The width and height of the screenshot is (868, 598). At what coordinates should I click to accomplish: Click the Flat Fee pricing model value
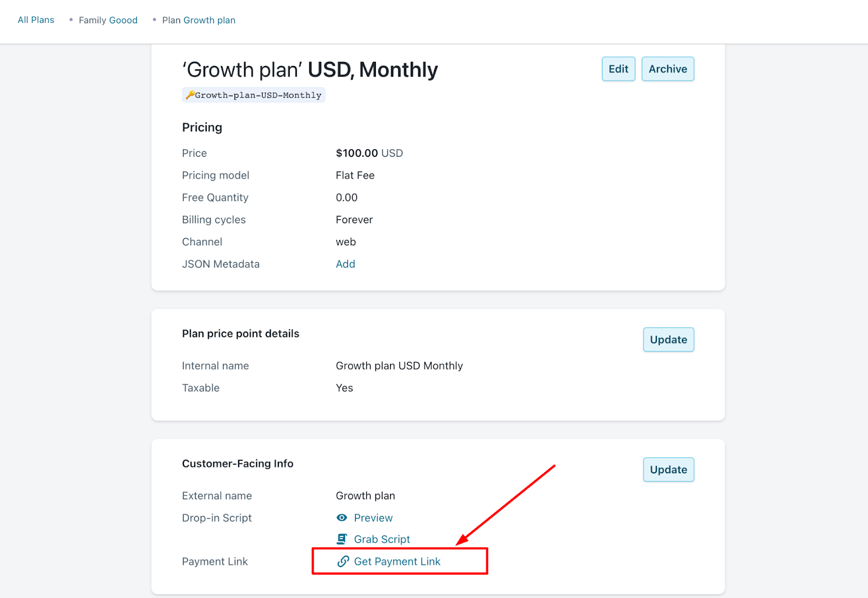355,175
